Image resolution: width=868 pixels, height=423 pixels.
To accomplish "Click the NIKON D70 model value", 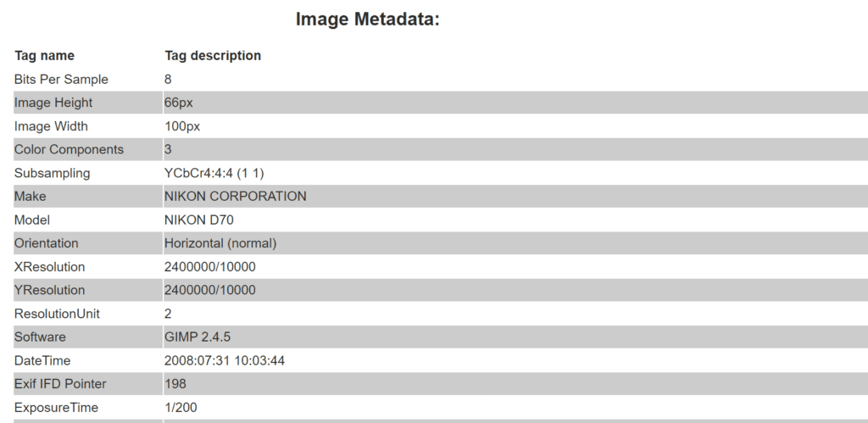I will tap(198, 220).
